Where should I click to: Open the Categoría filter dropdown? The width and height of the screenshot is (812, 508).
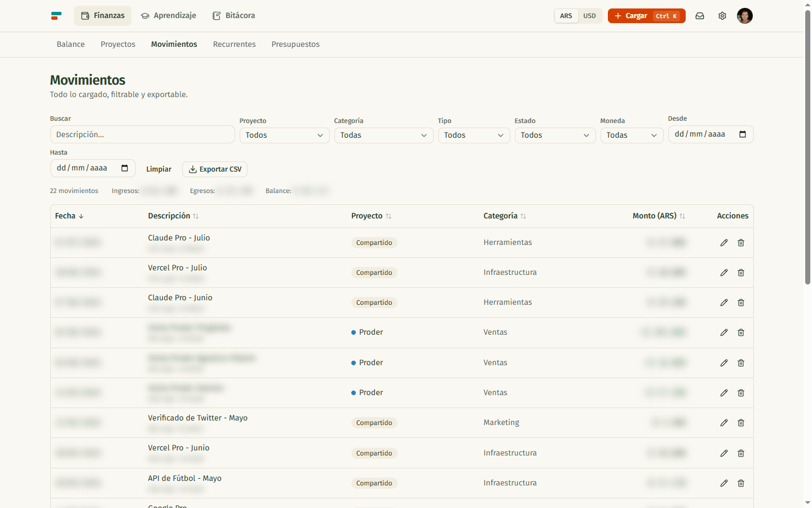pos(383,135)
